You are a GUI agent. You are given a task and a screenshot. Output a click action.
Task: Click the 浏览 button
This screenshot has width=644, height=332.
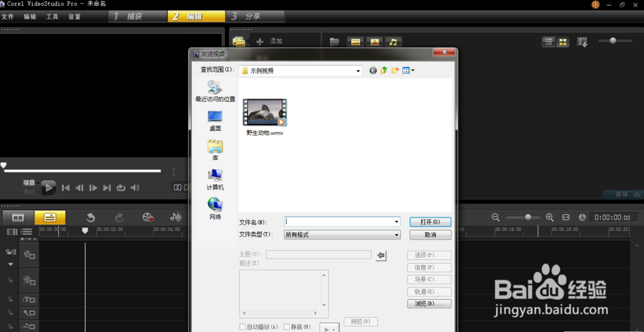coord(429,304)
